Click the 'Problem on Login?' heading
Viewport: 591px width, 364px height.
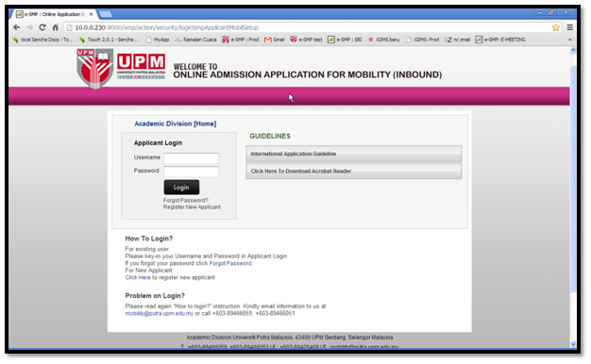click(x=155, y=296)
